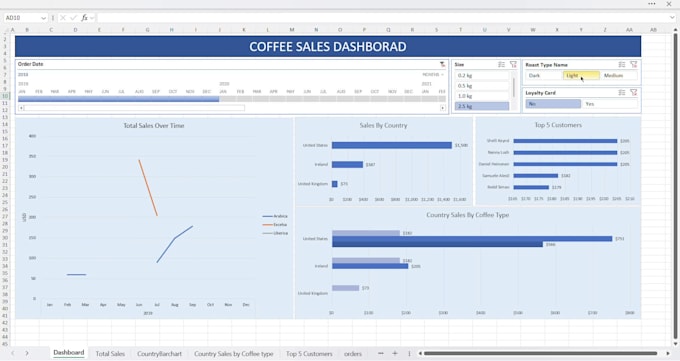Viewport: 680px width, 361px height.
Task: Switch to the Total Sales sheet tab
Action: coord(110,354)
